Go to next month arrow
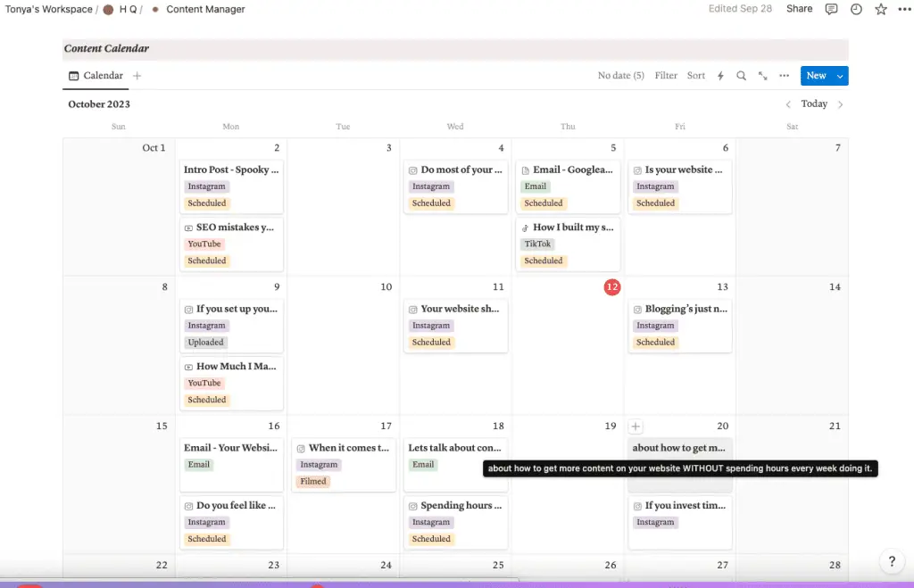914x588 pixels. [x=841, y=104]
